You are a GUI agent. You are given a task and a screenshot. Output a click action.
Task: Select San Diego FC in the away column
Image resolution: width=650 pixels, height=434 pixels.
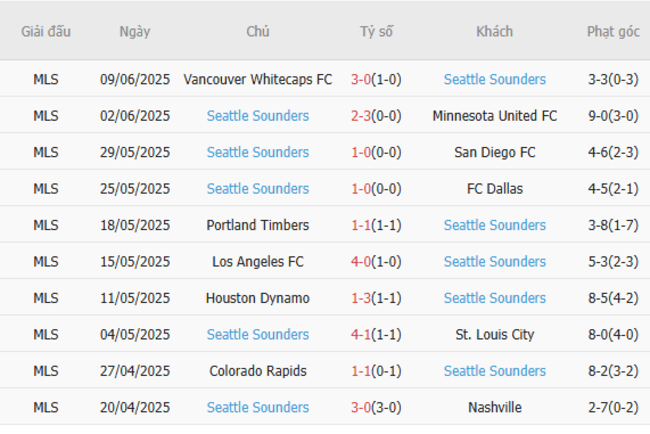[494, 152]
